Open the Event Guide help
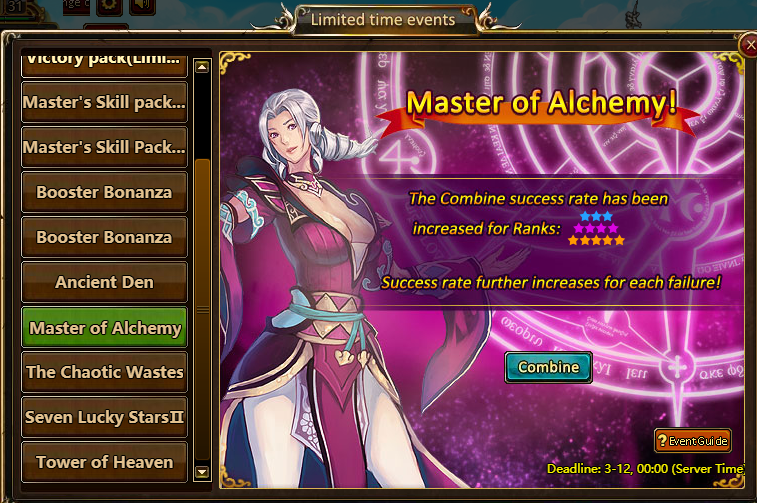 pos(693,441)
